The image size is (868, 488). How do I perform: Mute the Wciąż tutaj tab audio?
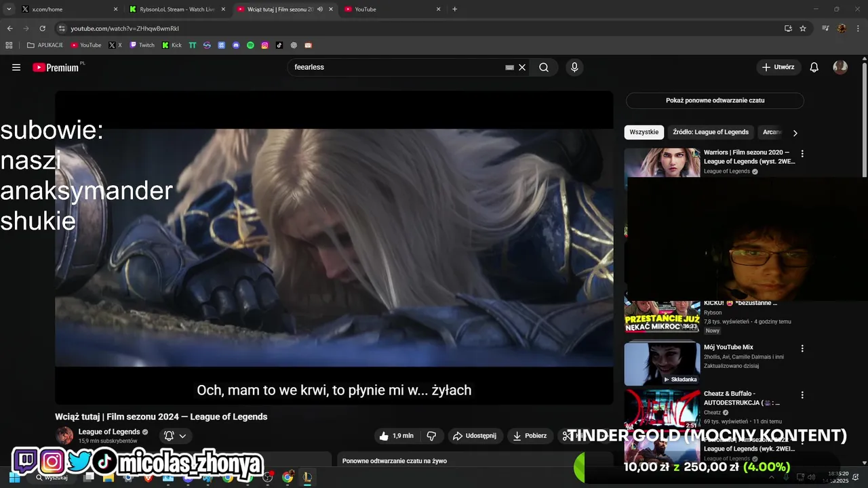coord(320,9)
